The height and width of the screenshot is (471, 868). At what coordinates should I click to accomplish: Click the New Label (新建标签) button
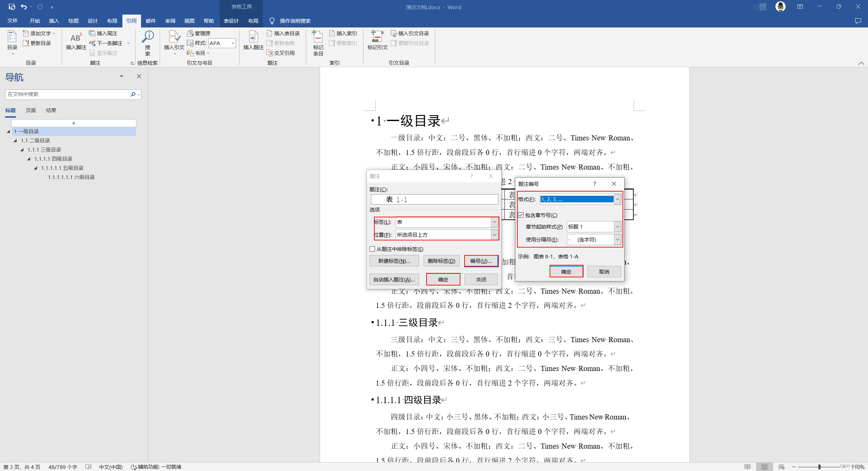pos(394,261)
